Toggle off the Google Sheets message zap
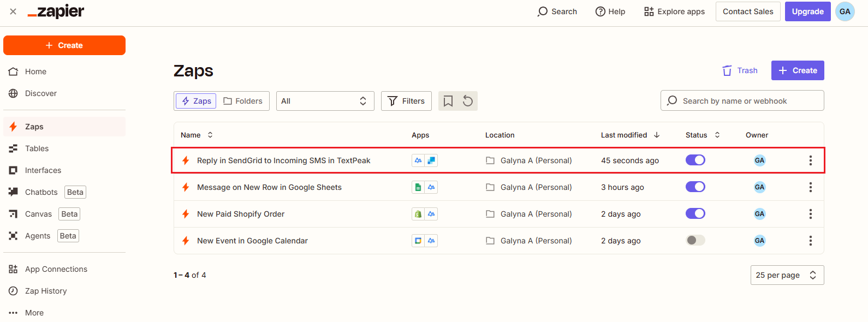The width and height of the screenshot is (868, 322). click(x=695, y=187)
